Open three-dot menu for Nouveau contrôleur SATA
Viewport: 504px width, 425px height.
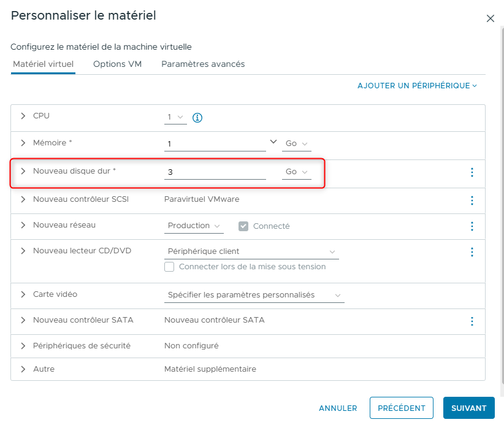(x=472, y=321)
